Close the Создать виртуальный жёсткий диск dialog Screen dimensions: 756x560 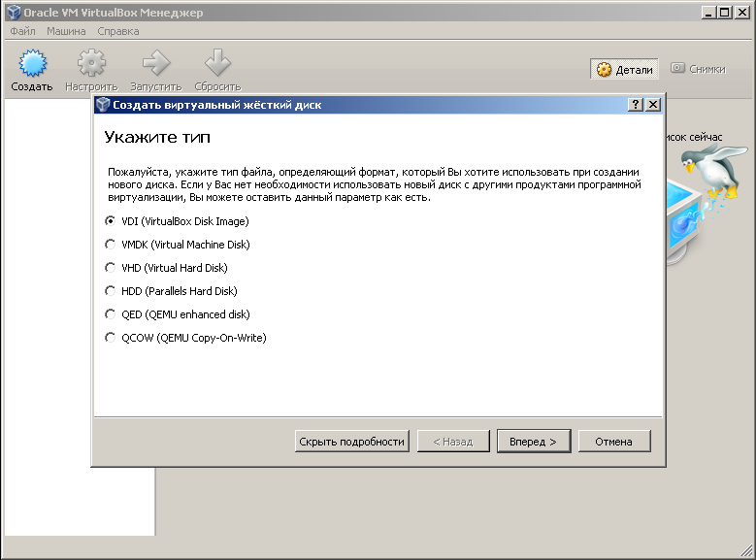click(653, 105)
